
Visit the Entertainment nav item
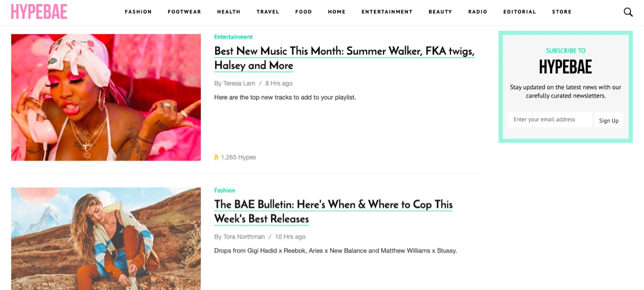click(x=387, y=12)
